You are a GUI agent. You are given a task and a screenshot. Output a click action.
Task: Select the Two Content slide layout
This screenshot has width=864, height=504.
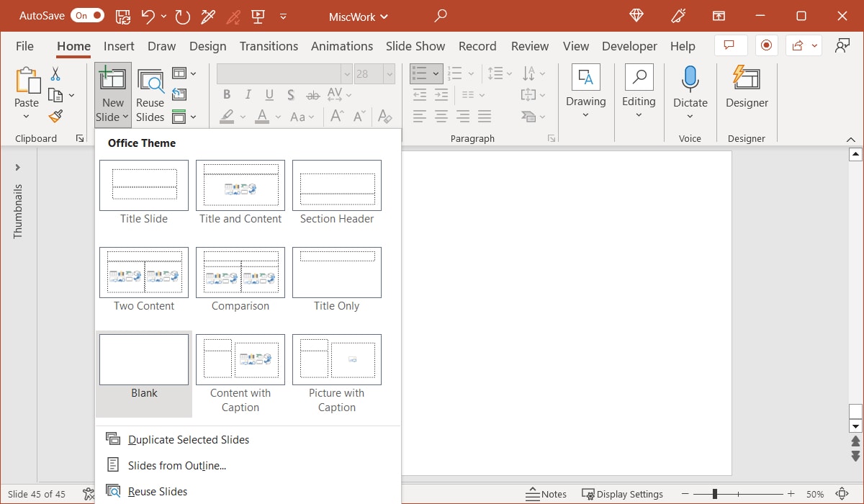click(143, 273)
